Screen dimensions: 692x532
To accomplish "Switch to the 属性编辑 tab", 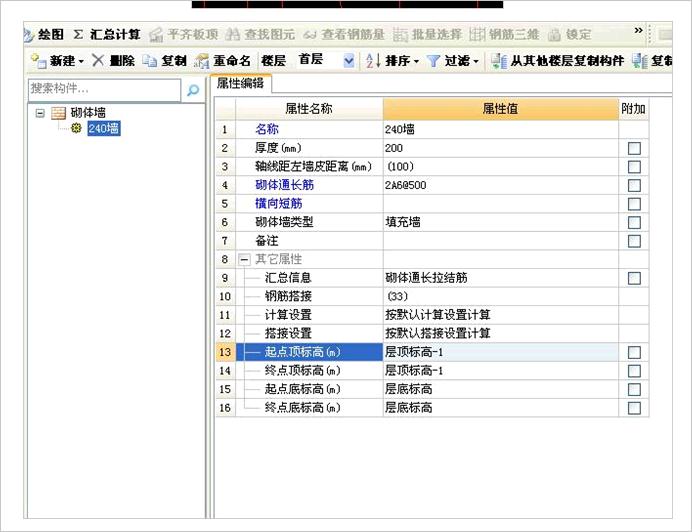I will click(241, 83).
